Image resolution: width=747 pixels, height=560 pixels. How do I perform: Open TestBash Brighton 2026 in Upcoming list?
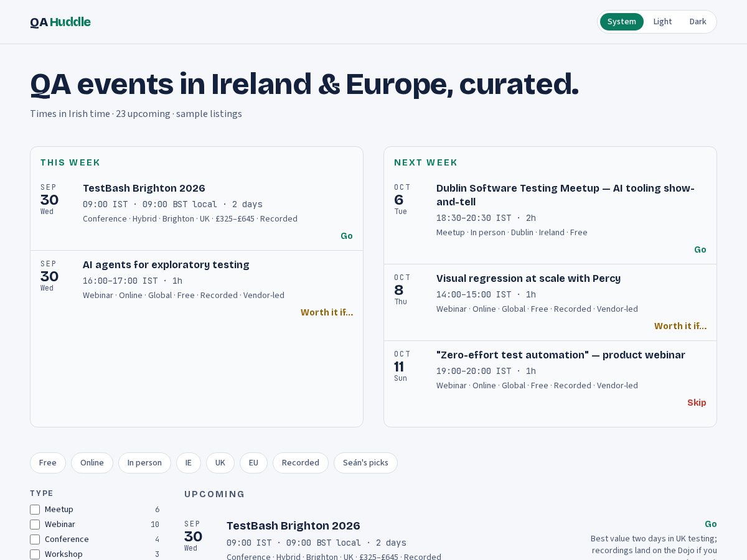coord(293,526)
